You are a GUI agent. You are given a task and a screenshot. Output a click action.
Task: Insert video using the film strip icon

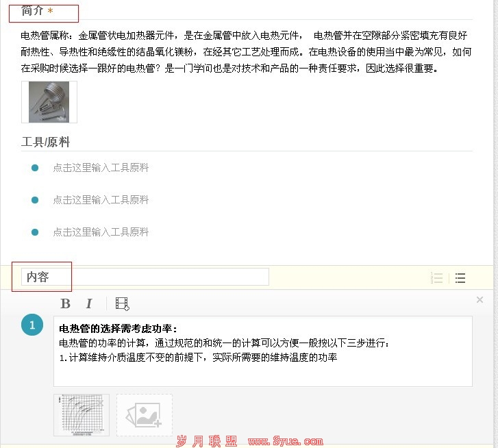(x=123, y=303)
